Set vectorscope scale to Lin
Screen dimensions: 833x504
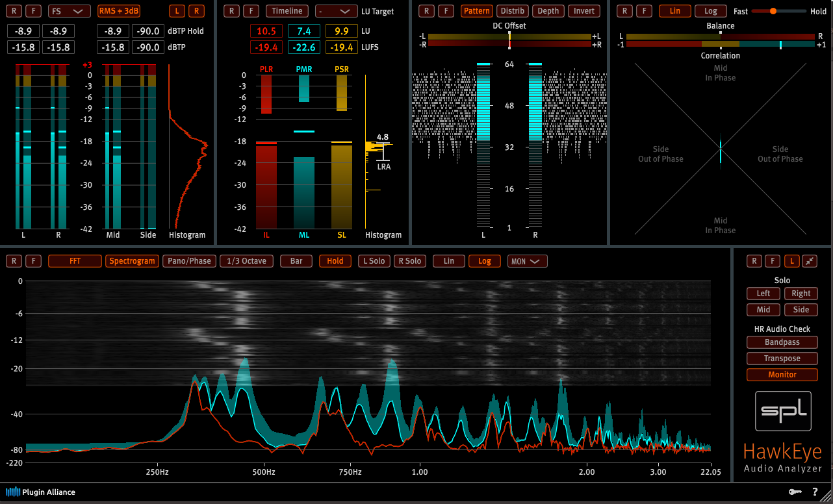click(x=675, y=11)
